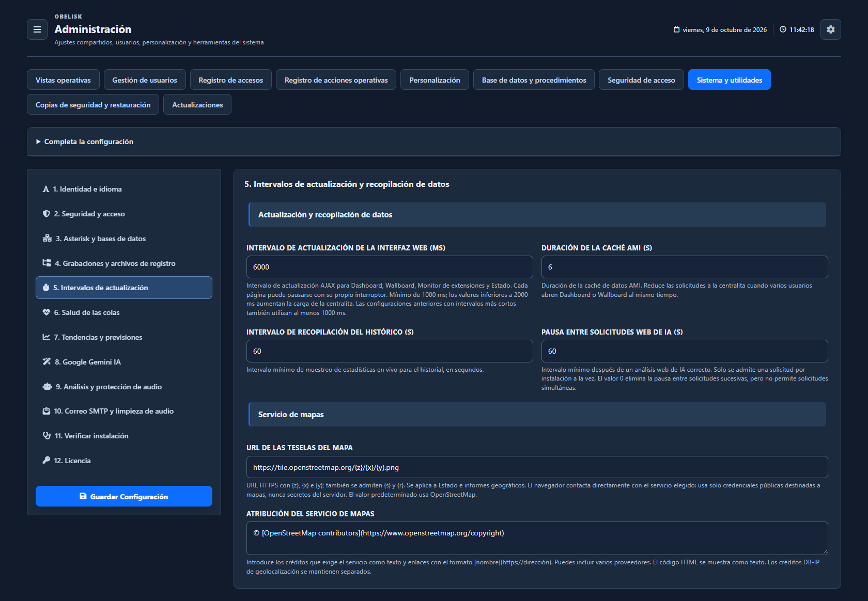The width and height of the screenshot is (868, 601).
Task: Click the heartbeat icon for Salud de las colas
Action: coord(47,312)
